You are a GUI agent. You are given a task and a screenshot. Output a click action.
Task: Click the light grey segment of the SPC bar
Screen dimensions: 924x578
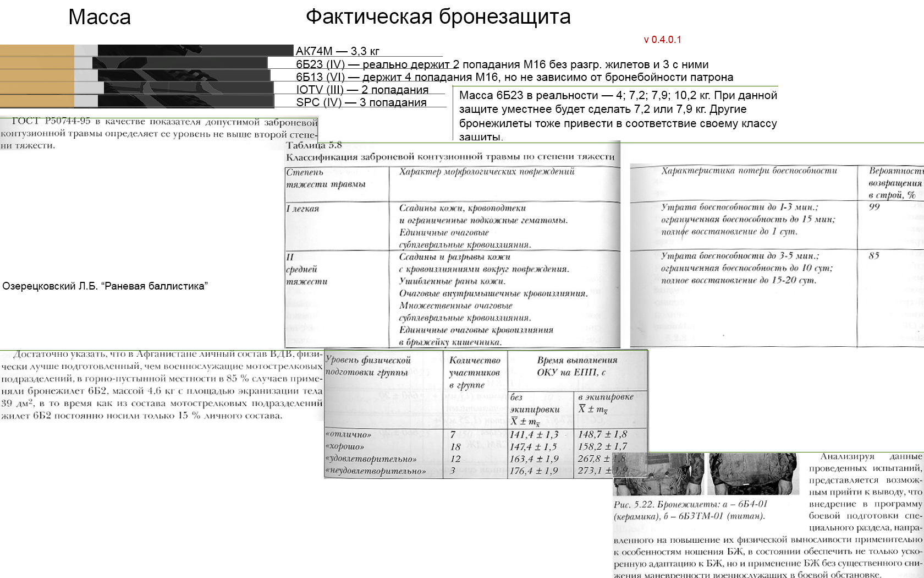coord(86,101)
